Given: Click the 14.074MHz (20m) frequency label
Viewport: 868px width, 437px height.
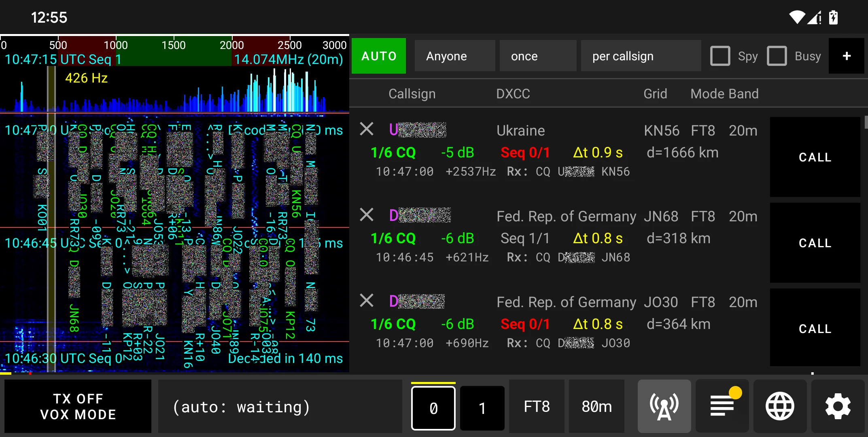Looking at the screenshot, I should pos(289,59).
